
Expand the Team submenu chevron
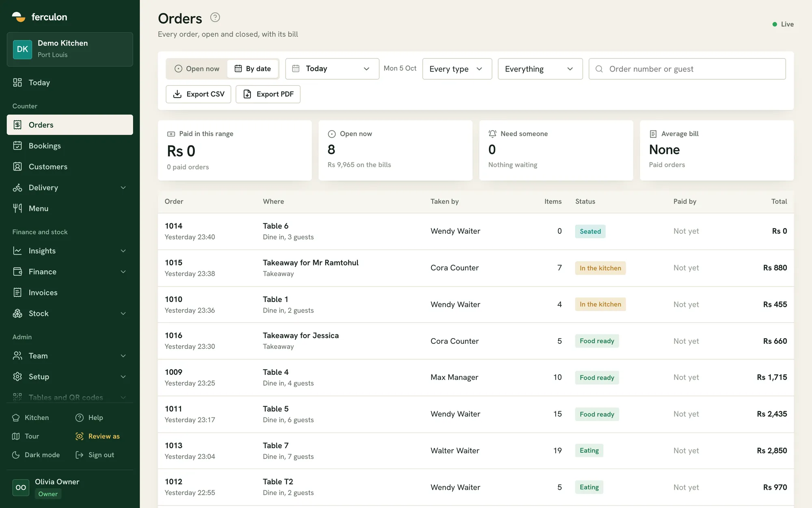pos(123,356)
